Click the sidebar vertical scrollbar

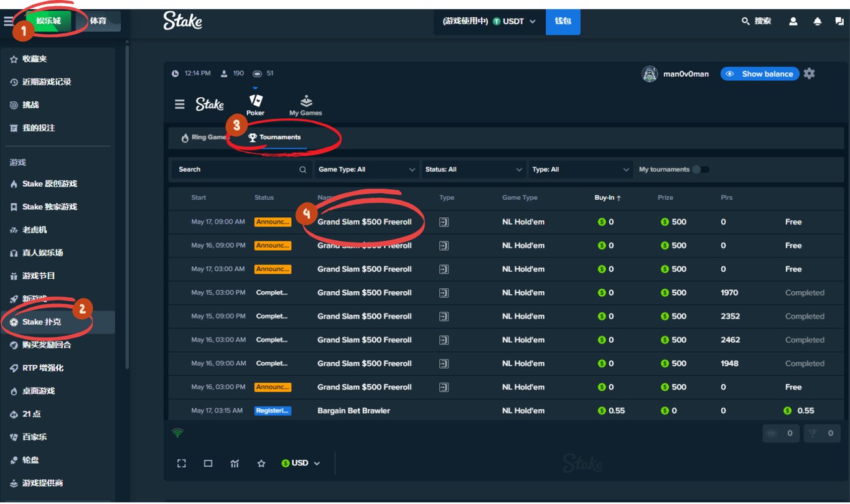pos(128,205)
